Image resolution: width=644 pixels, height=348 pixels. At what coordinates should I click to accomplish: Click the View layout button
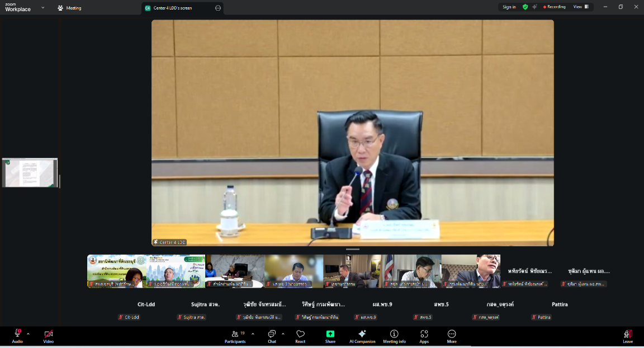click(x=581, y=7)
